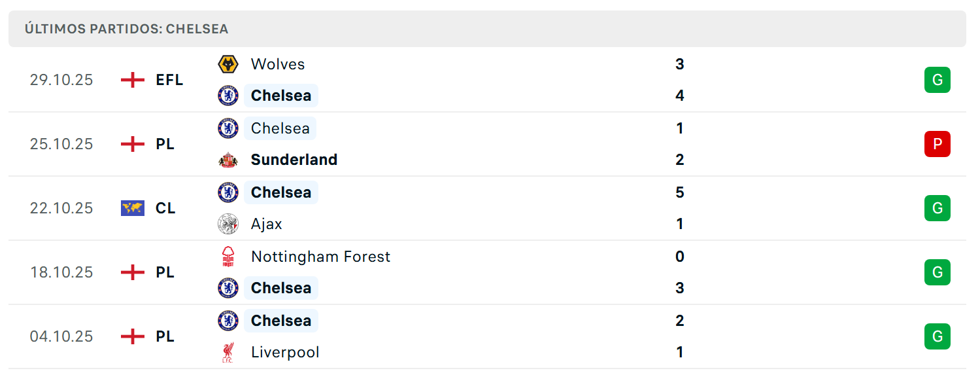This screenshot has height=377, width=980.
Task: Click the CL competition label
Action: (x=165, y=208)
